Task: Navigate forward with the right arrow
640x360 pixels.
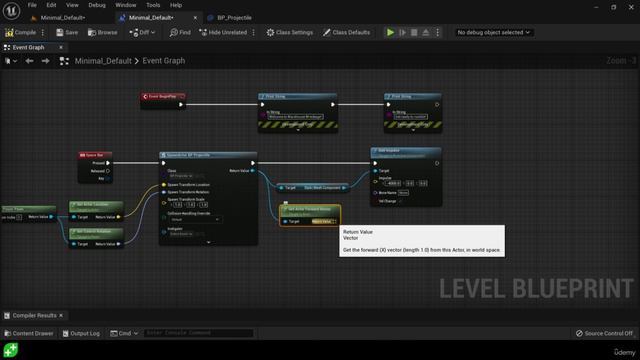Action: (45, 61)
